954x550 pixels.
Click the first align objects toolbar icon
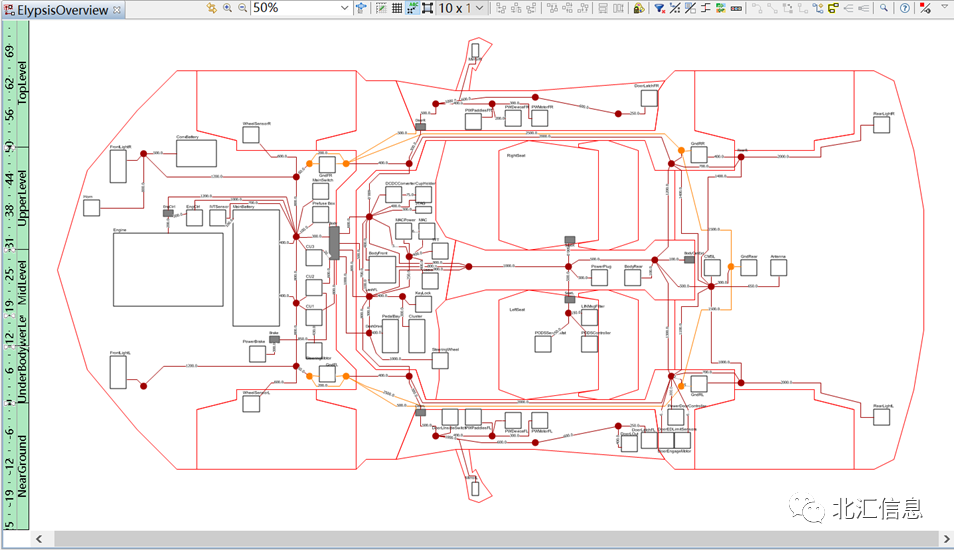coord(501,8)
